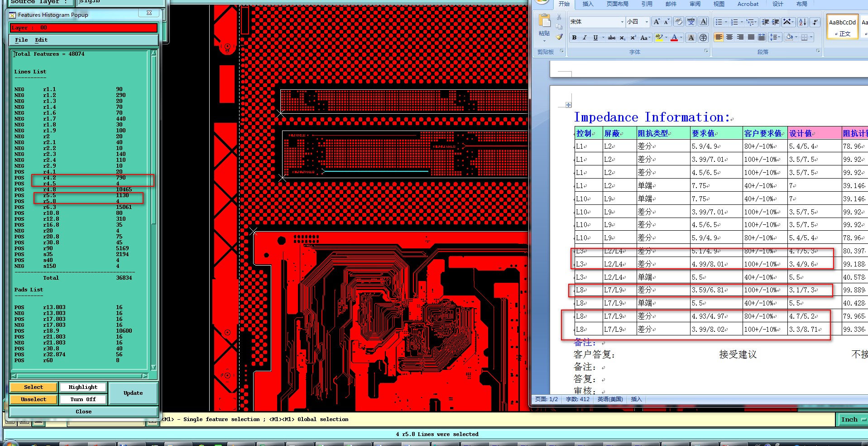Toggle Align Left paragraph alignment
The image size is (868, 446).
(x=719, y=37)
